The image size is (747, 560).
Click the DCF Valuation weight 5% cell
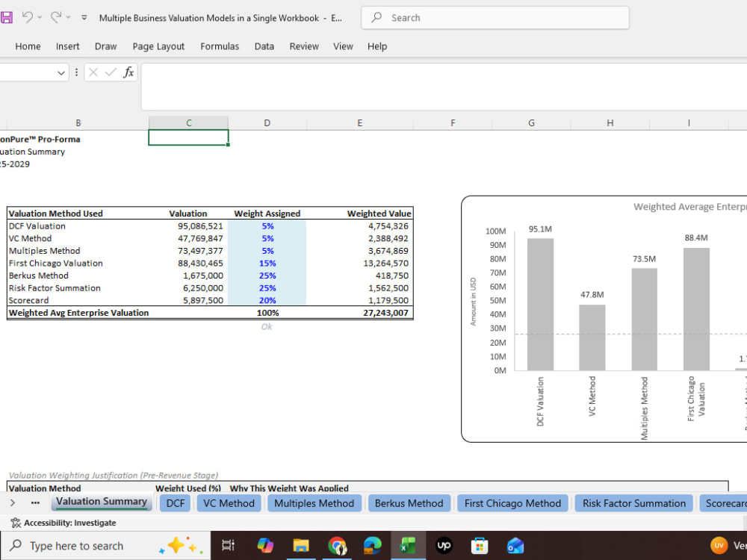click(x=267, y=226)
